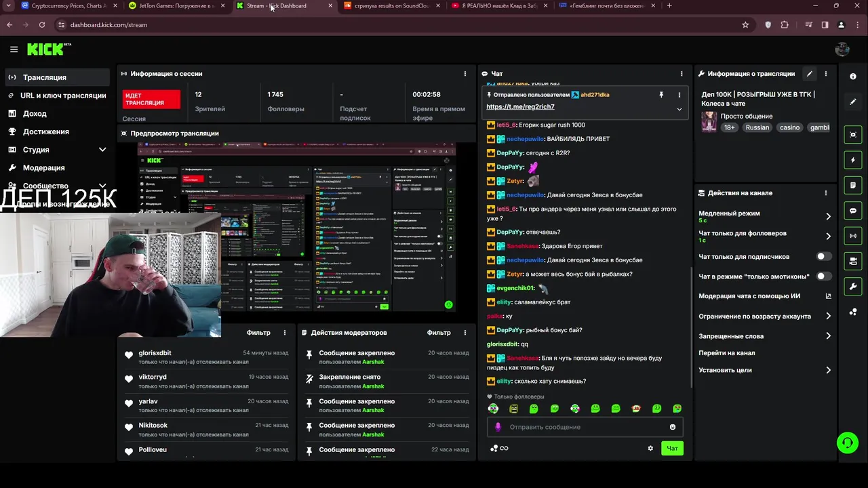868x488 pixels.
Task: Click the pencil icon in right sidebar
Action: click(x=853, y=102)
